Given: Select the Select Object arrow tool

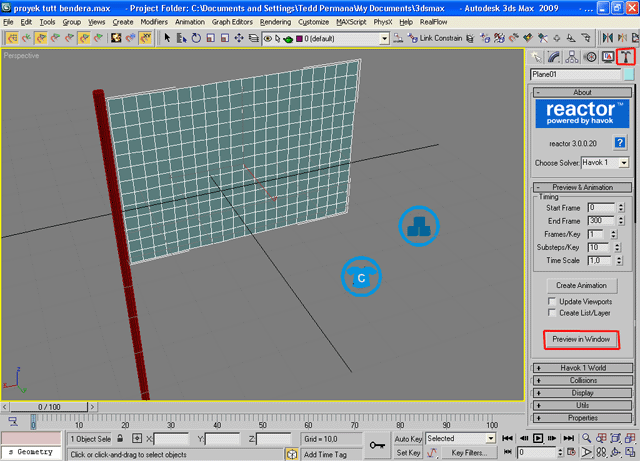Looking at the screenshot, I should coord(167,38).
